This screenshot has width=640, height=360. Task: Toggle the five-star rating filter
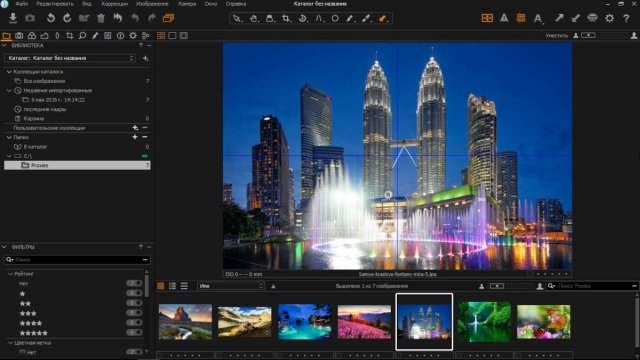134,332
